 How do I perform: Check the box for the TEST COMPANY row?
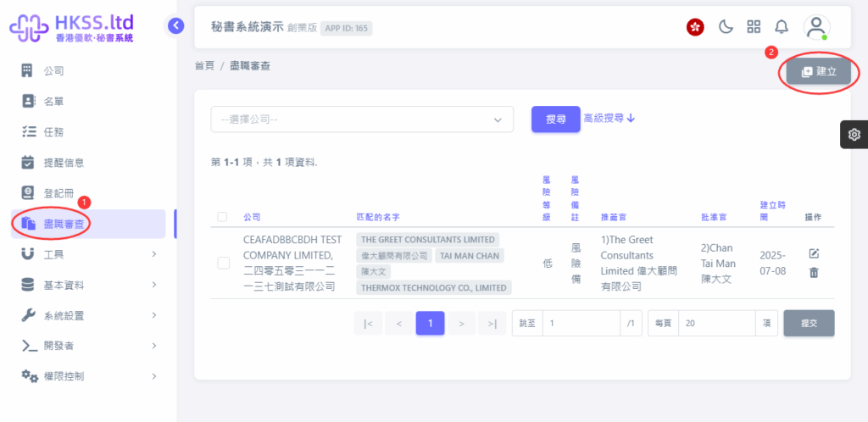click(223, 263)
